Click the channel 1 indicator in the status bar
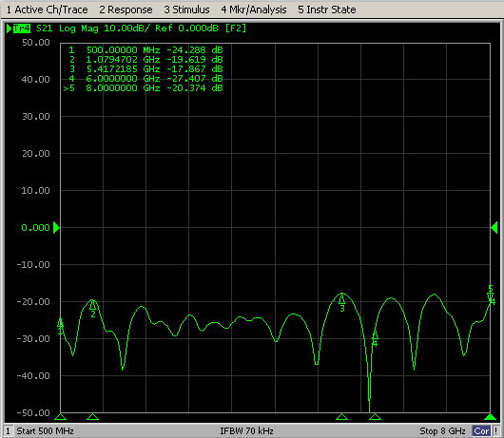Viewport: 504px width, 438px height. [8, 431]
